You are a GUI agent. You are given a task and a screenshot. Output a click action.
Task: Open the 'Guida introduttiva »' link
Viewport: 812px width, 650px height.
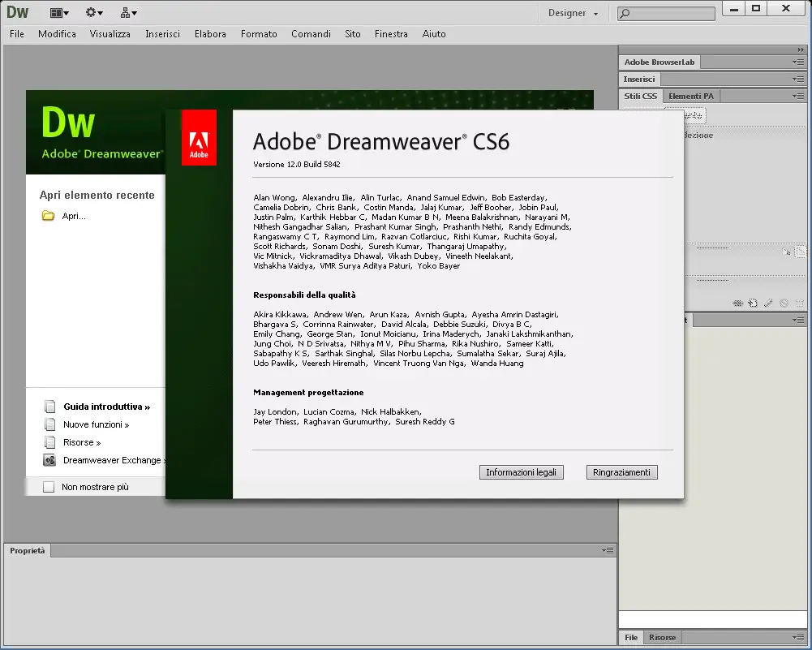[107, 407]
